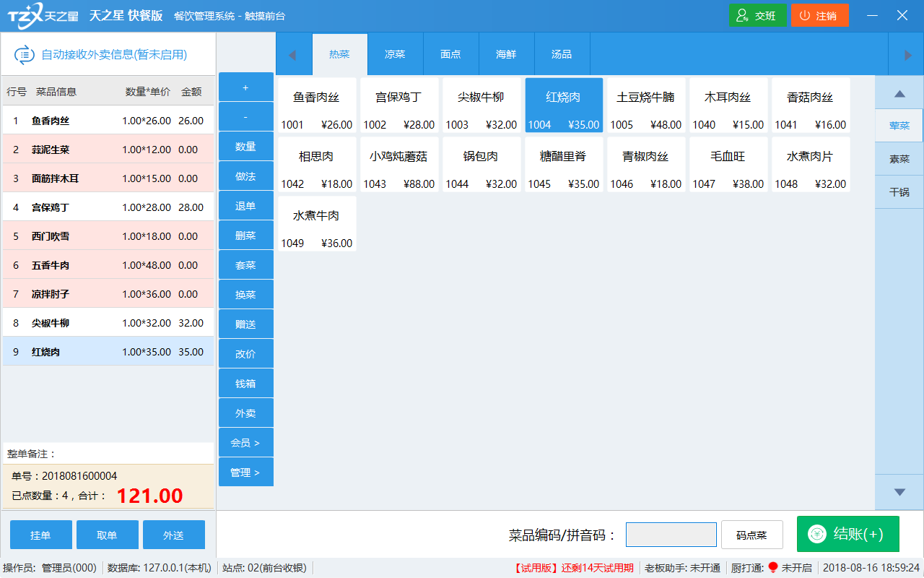Select order row 2 蒜泥生菜
The image size is (924, 578).
(x=108, y=150)
